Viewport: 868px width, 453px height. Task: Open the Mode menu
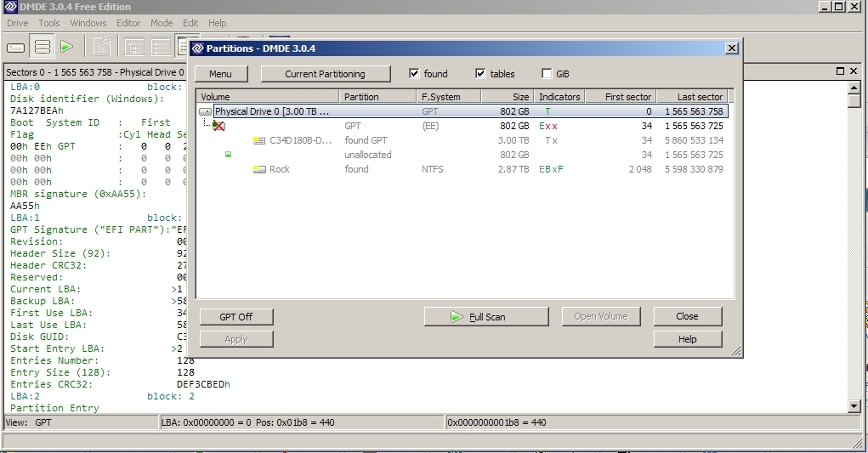tap(161, 23)
